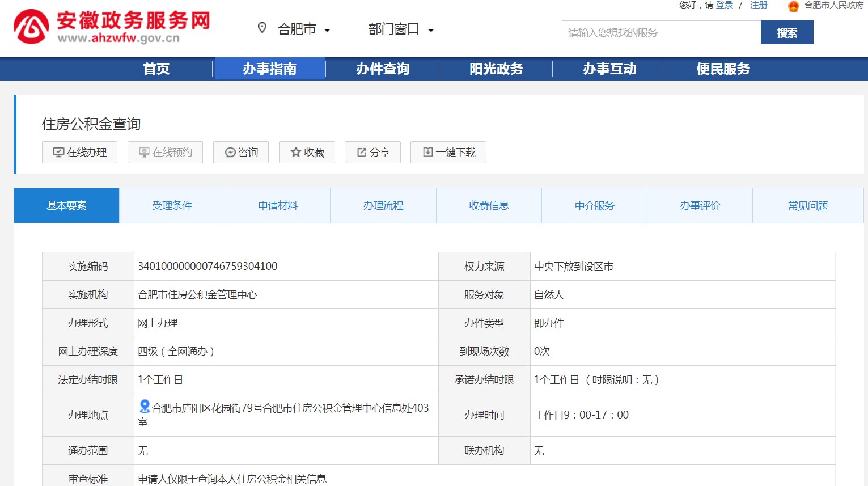Click the monitor icon on 在线办理
Image resolution: width=868 pixels, height=486 pixels.
(x=58, y=153)
